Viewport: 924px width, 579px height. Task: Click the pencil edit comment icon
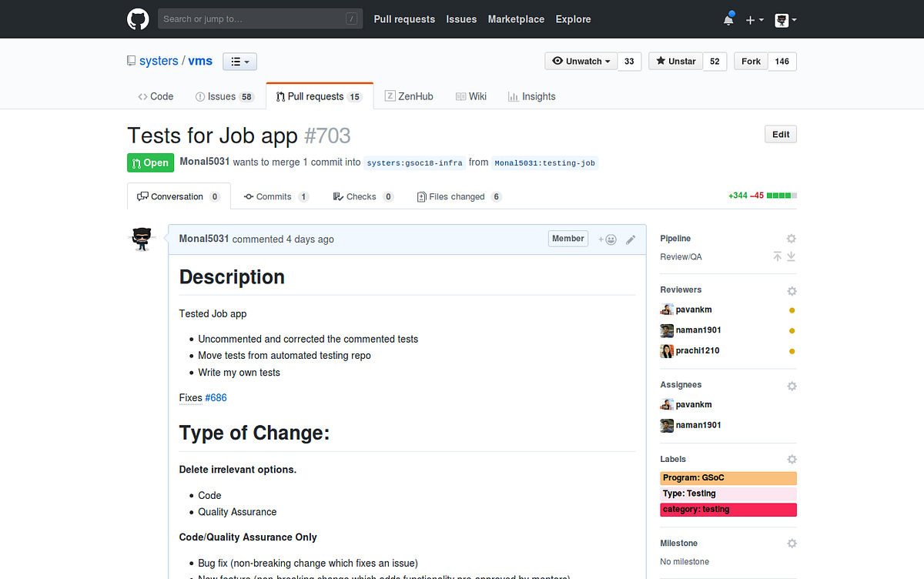tap(631, 239)
